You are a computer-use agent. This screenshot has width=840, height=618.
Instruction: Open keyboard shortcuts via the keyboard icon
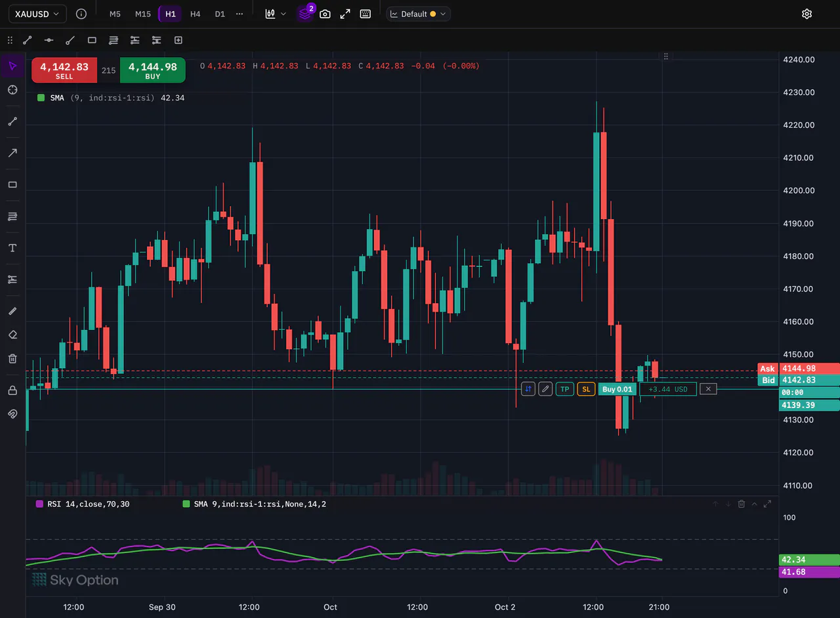366,14
